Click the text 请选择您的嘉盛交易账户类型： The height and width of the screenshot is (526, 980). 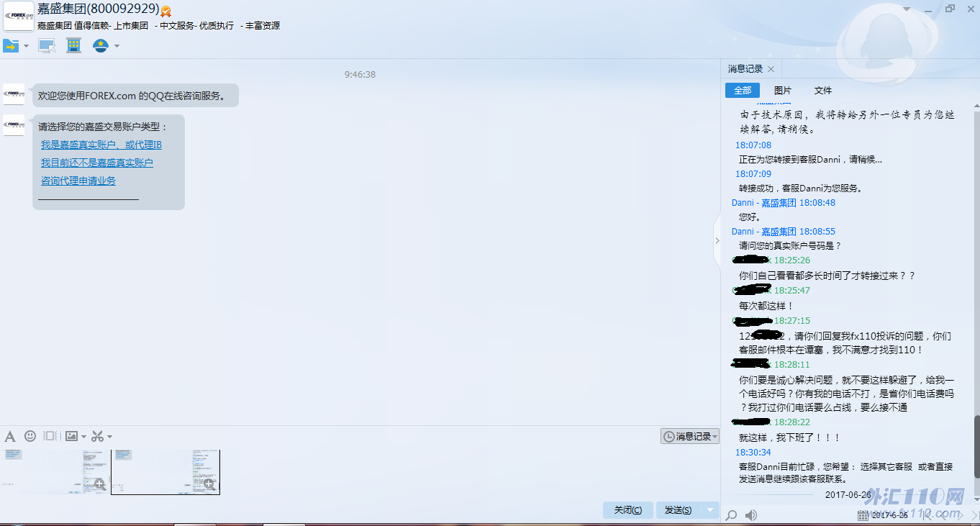pyautogui.click(x=103, y=127)
